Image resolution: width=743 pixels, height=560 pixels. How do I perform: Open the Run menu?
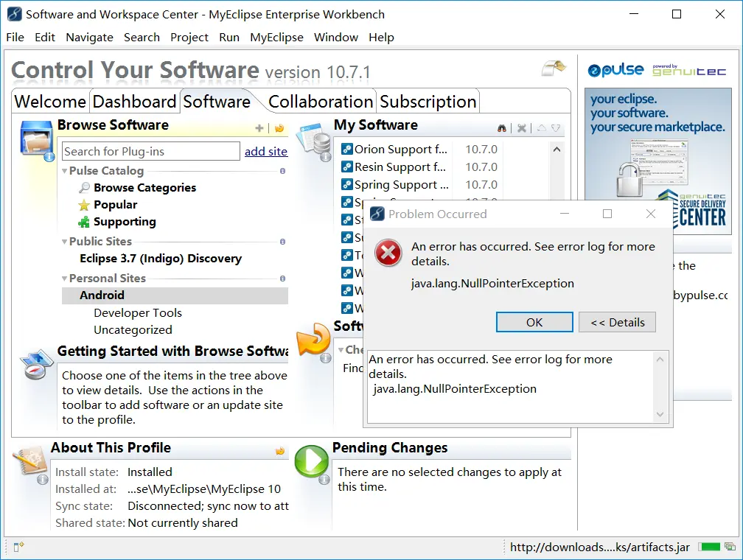coord(229,37)
